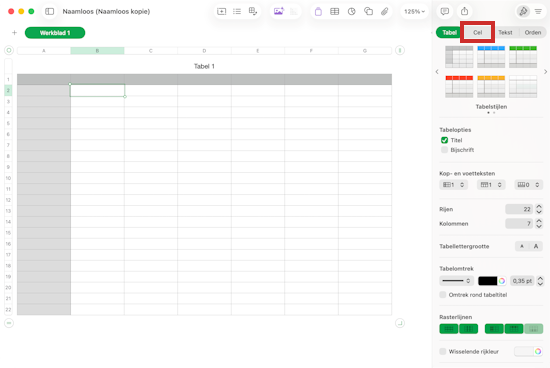The image size is (550, 368).
Task: Toggle vertical body column gridlines button
Action: pos(469,329)
